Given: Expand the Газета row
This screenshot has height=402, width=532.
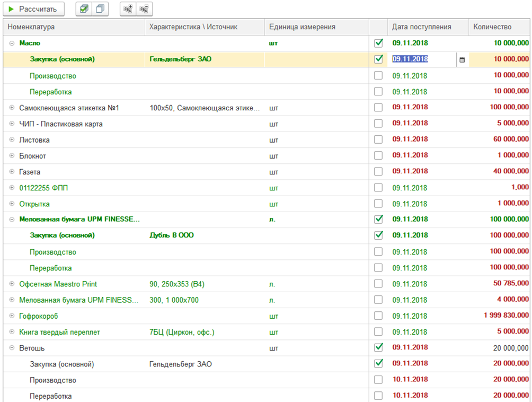Looking at the screenshot, I should (12, 172).
